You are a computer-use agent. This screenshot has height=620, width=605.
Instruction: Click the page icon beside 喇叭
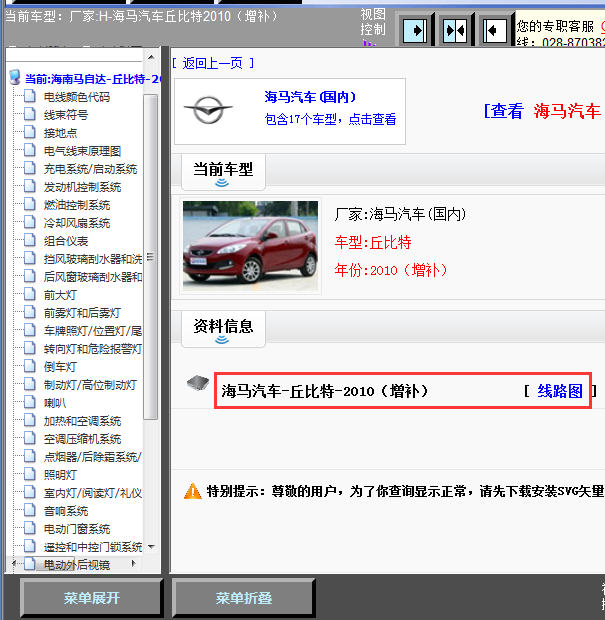30,402
